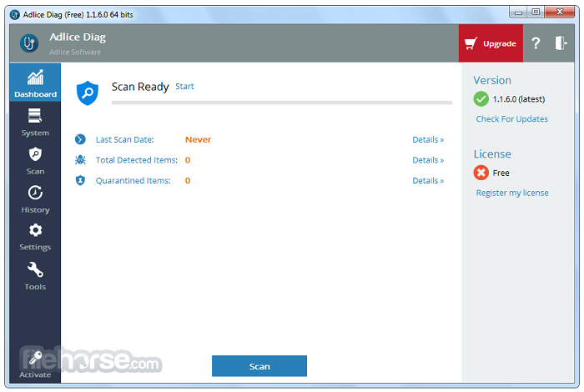Click the Activate key icon
Screen dimensions: 584x392
35,359
